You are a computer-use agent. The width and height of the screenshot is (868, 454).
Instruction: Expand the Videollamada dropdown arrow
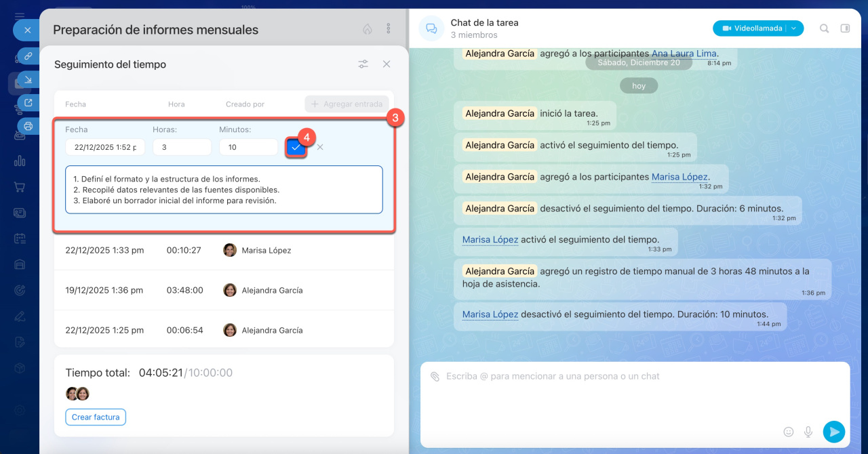794,28
